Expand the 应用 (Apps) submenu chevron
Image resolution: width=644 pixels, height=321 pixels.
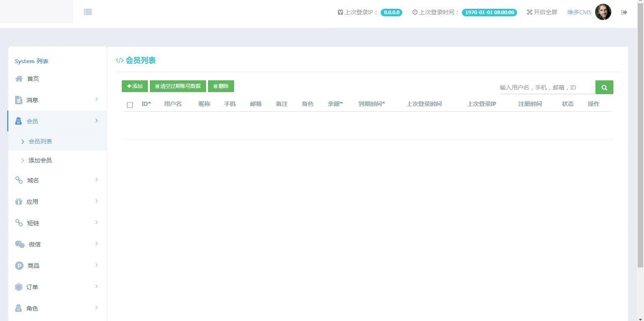[x=97, y=201]
